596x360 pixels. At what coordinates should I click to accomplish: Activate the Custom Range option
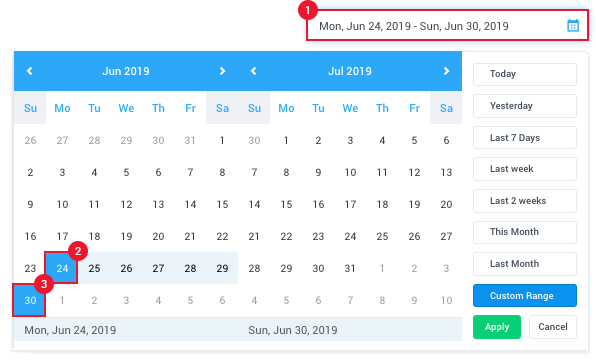coord(525,295)
